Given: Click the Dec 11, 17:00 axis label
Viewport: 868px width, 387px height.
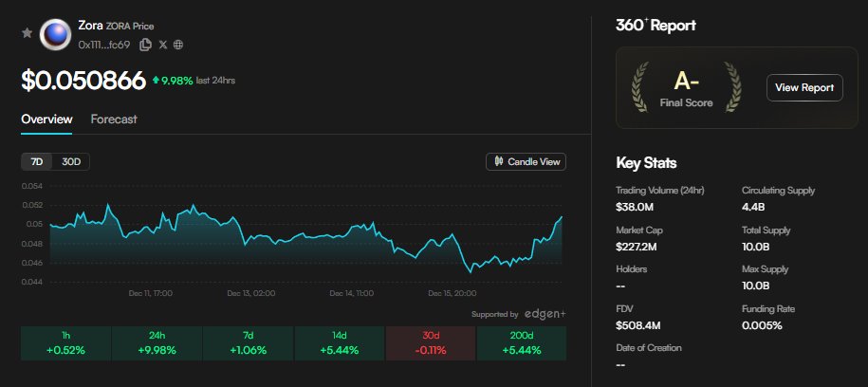Looking at the screenshot, I should click(151, 293).
